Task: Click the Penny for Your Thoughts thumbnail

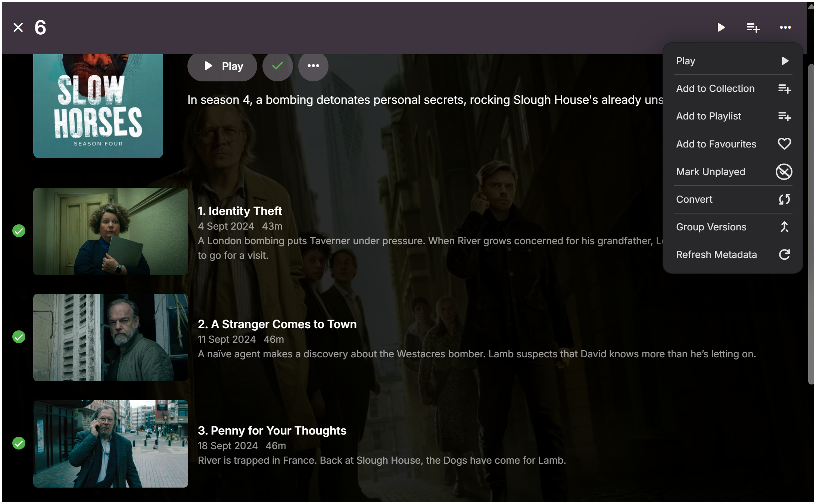Action: click(x=110, y=444)
